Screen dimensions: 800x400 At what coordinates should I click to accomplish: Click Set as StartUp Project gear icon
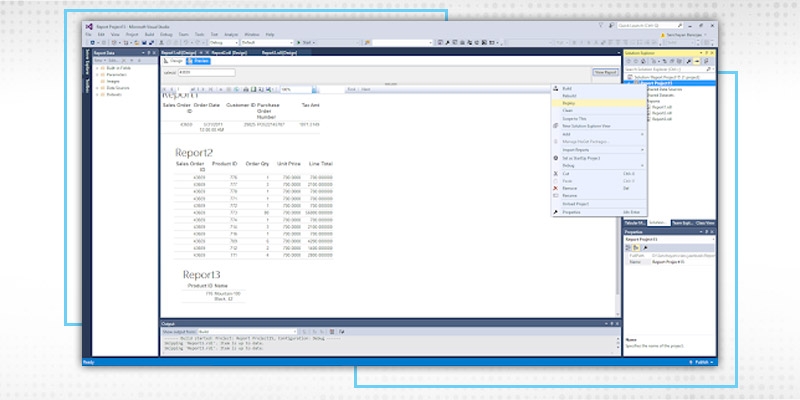[x=555, y=158]
